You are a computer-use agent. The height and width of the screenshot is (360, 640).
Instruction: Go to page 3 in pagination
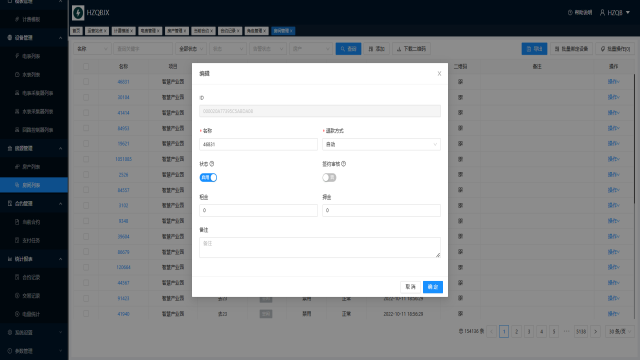[x=529, y=331]
